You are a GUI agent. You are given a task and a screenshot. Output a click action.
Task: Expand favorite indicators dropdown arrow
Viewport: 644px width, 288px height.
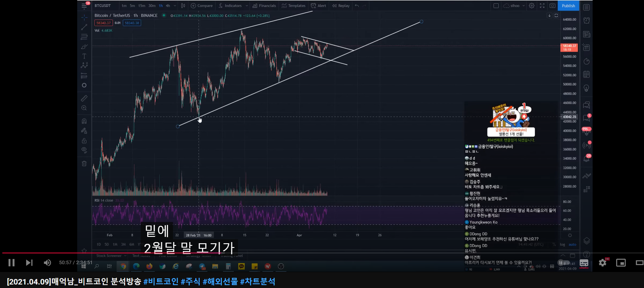click(247, 6)
